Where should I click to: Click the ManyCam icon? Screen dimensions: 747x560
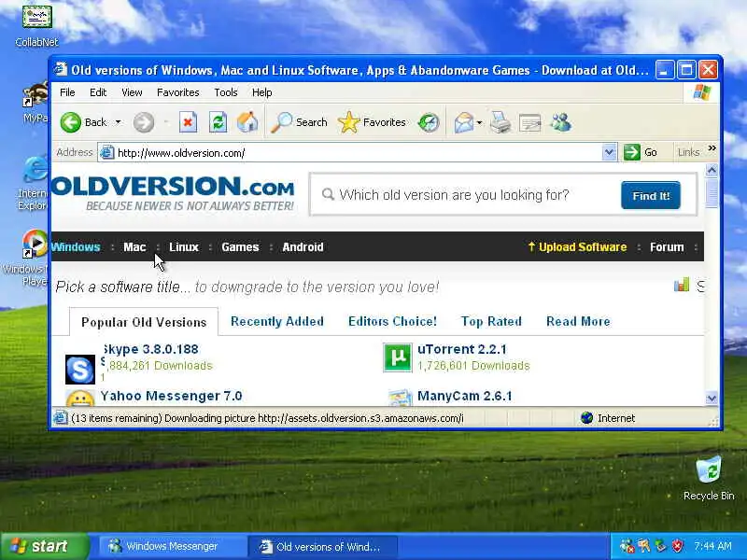(x=400, y=398)
